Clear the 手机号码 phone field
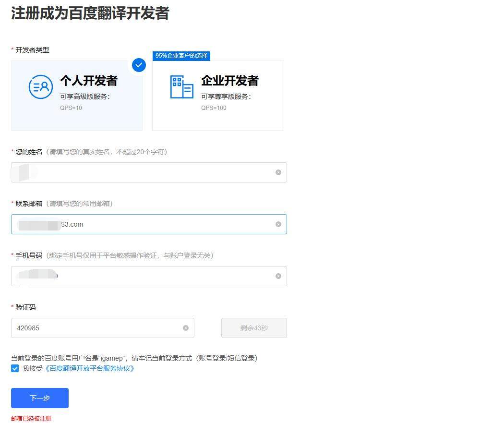 tap(278, 276)
